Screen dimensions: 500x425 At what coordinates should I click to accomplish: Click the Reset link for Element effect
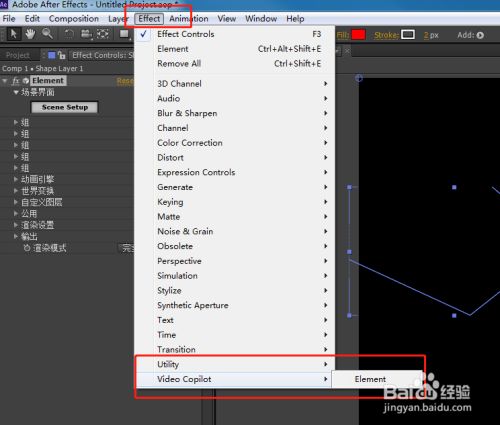(x=125, y=81)
